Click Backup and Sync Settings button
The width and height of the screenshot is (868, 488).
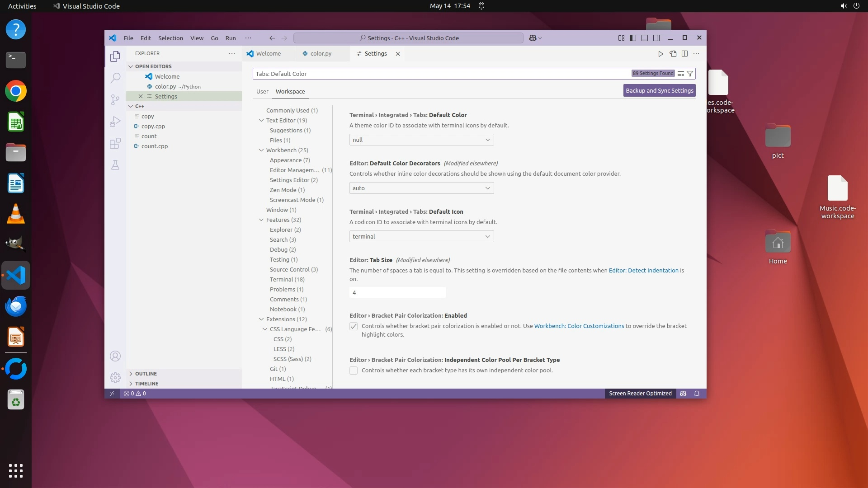click(x=659, y=90)
